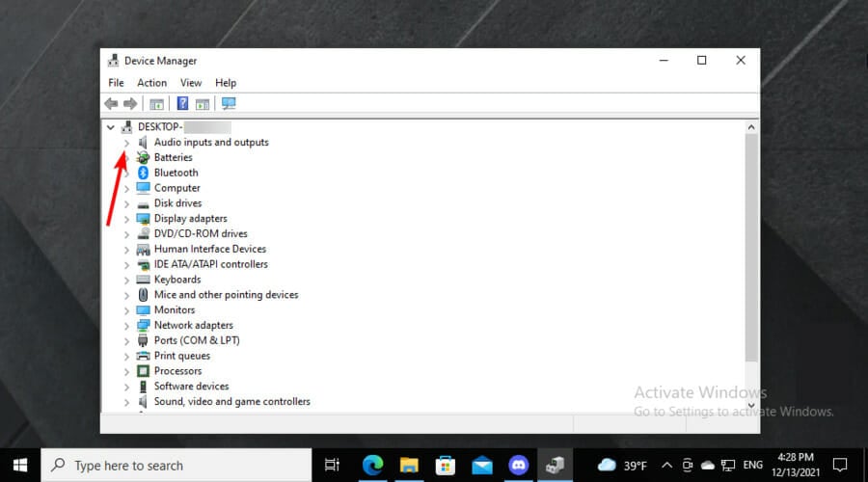Open the notification center icon
868x482 pixels.
(x=840, y=466)
